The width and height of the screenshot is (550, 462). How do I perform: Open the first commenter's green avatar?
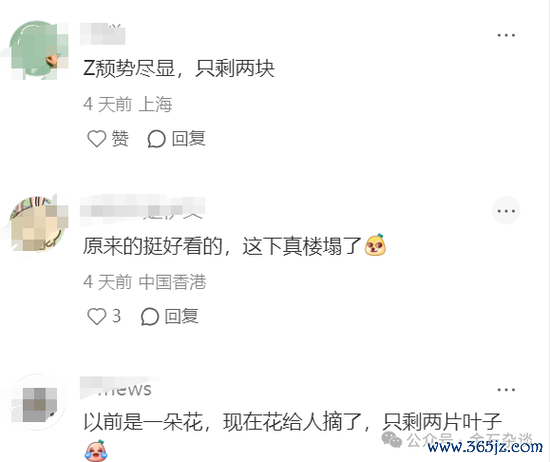coord(39,50)
